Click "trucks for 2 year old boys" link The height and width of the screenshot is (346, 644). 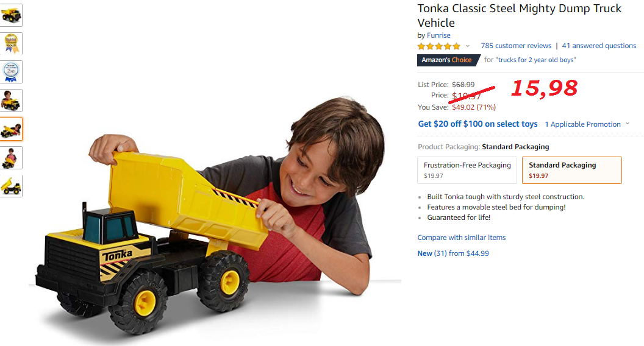pos(537,60)
